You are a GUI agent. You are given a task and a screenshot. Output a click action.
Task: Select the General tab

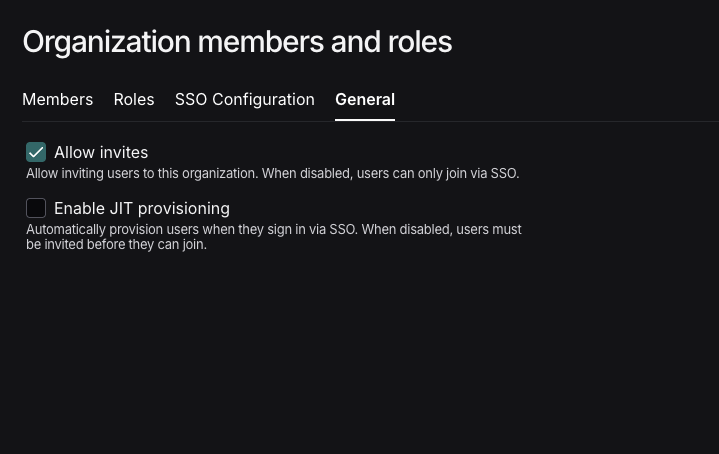tap(365, 99)
